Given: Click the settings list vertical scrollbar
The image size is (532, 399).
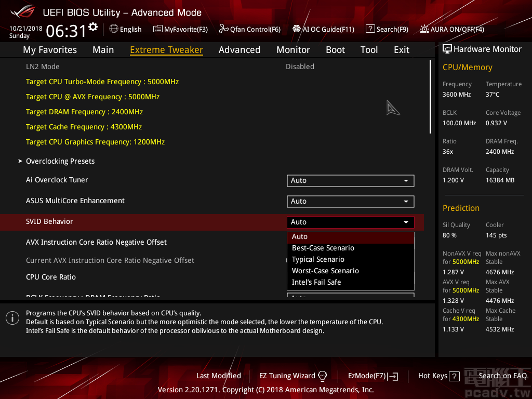Looking at the screenshot, I should (x=430, y=97).
